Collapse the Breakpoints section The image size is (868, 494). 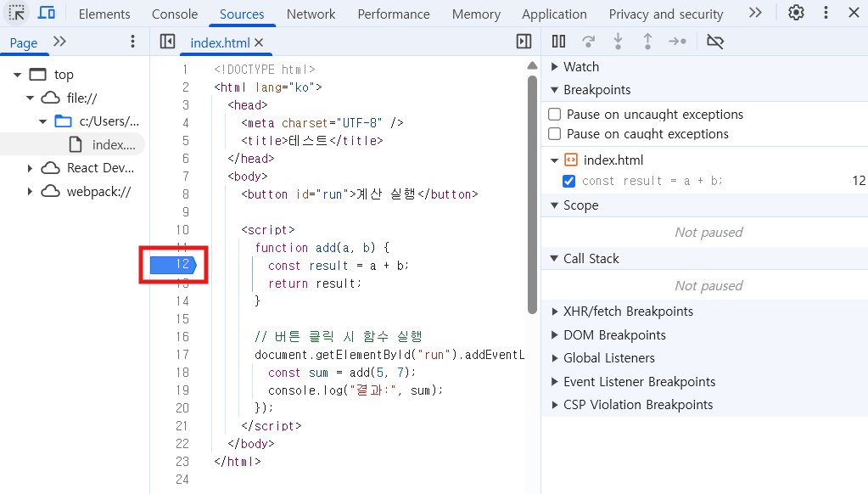(554, 90)
